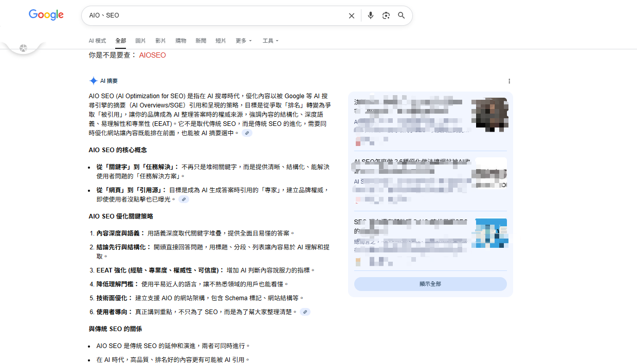Viewport: 637px width, 364px height.
Task: Go to the 影片 tab
Action: tap(160, 41)
